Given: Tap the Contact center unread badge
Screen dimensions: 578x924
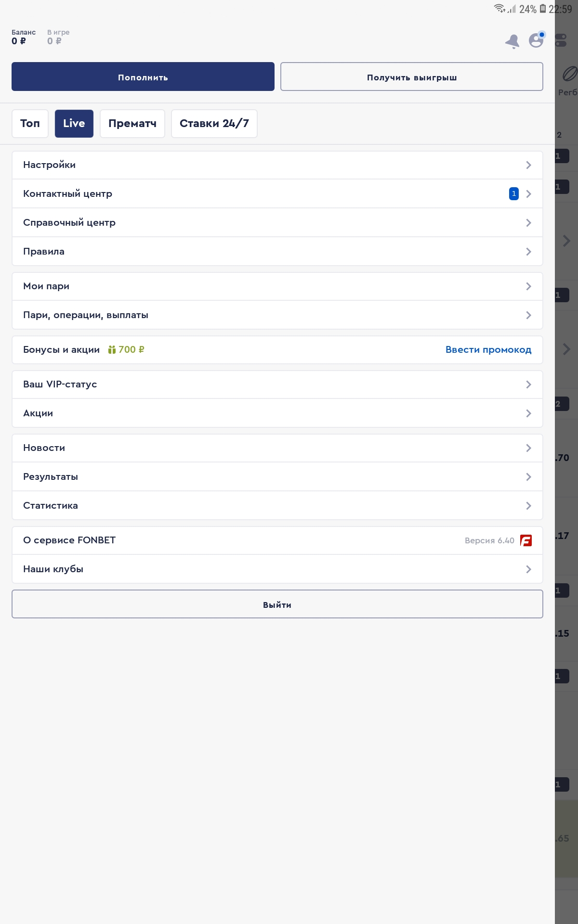Looking at the screenshot, I should [514, 193].
